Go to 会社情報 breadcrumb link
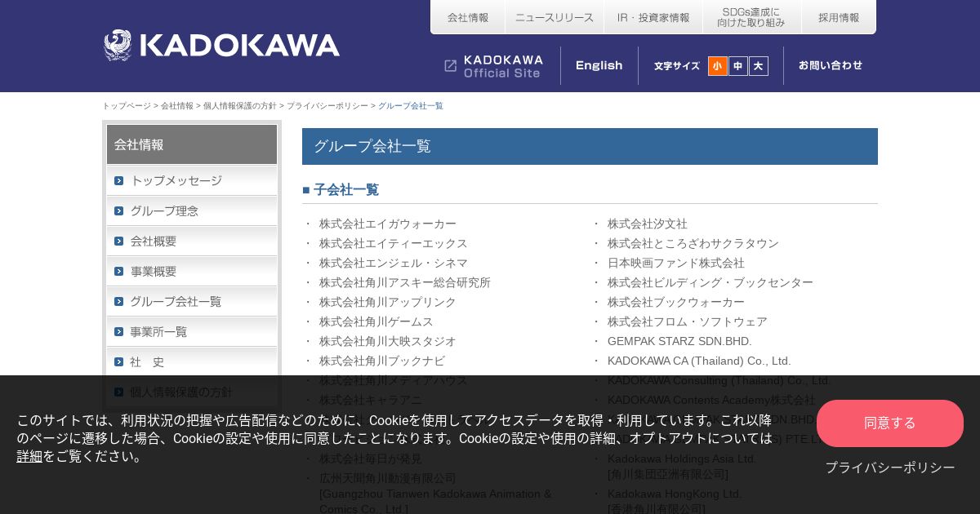Screen dimensions: 980x514 click(x=177, y=106)
